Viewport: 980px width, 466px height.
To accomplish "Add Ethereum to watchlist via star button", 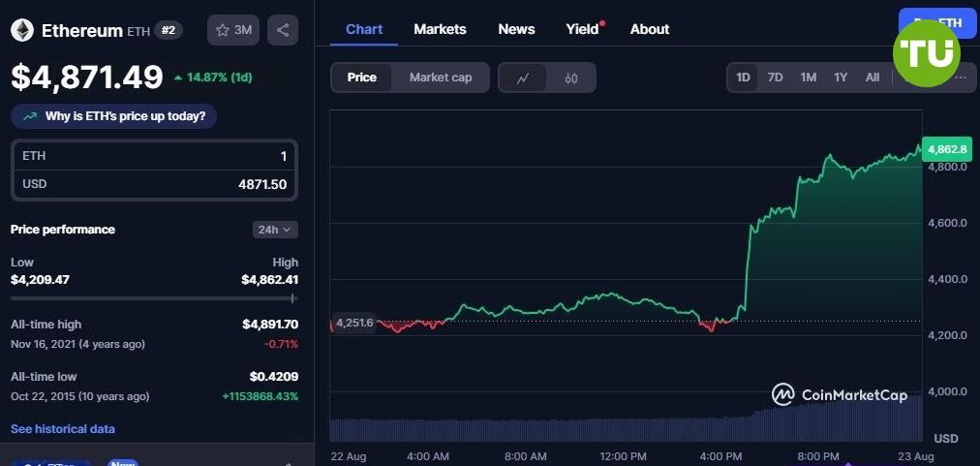I will tap(233, 30).
